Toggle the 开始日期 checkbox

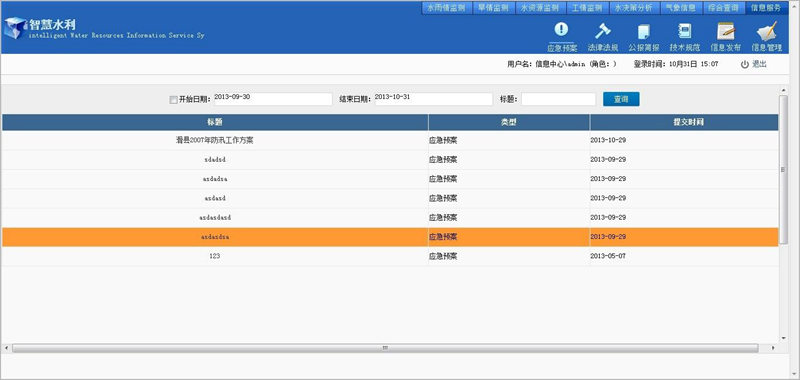[173, 100]
